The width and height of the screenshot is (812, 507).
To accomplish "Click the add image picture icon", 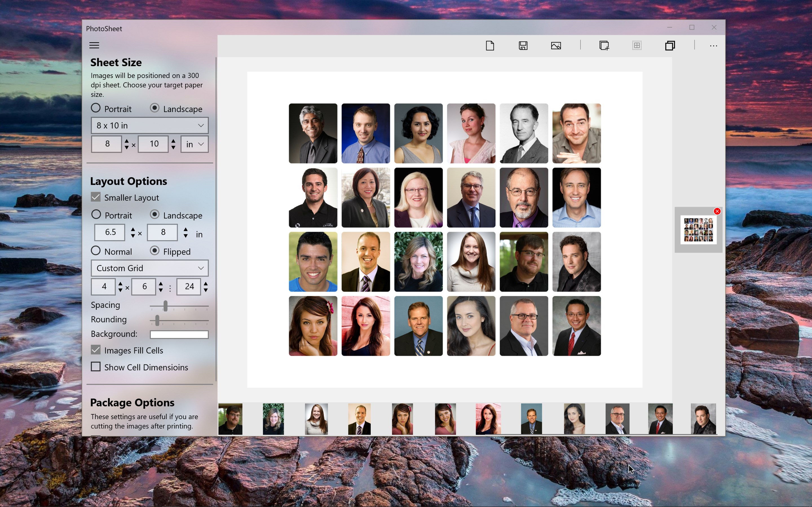I will click(556, 46).
